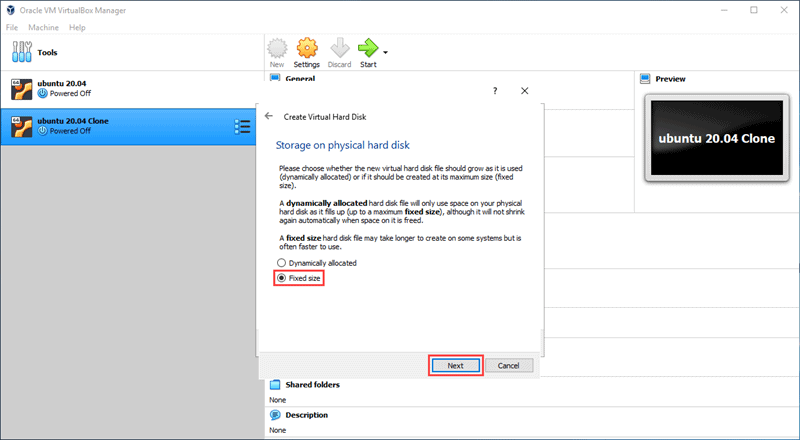Viewport: 800px width, 440px height.
Task: Click the Preview panel monitor icon
Action: click(x=645, y=79)
